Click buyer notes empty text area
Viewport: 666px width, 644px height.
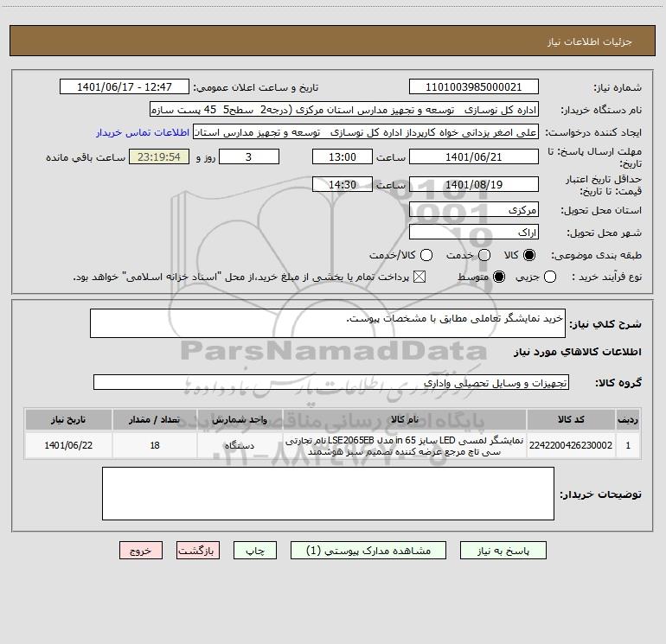point(328,494)
